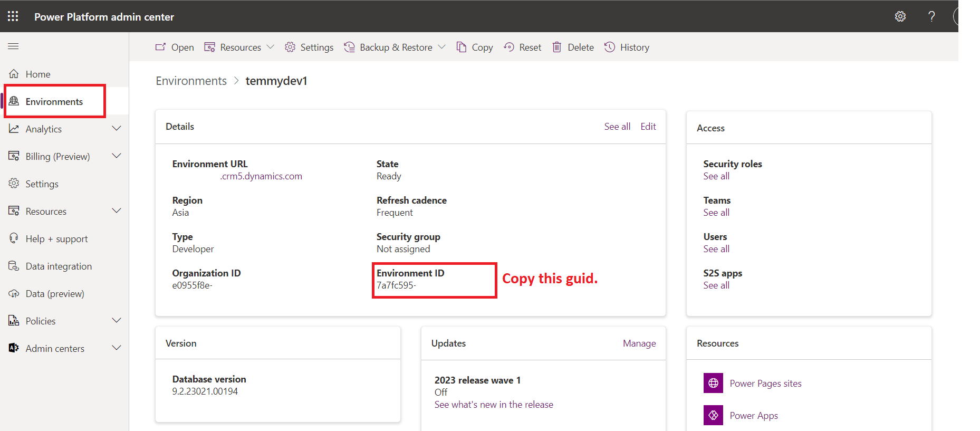Open the Power Apps resource link

click(x=754, y=416)
